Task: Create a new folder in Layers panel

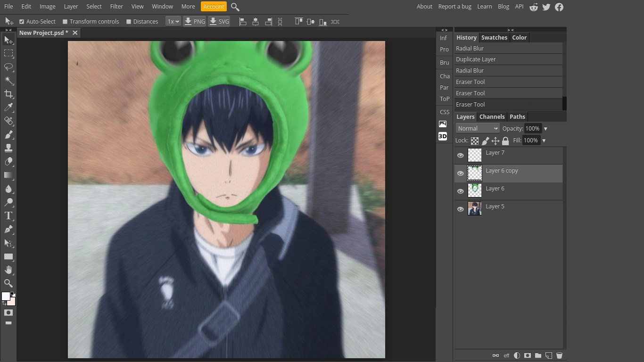Action: tap(538, 355)
